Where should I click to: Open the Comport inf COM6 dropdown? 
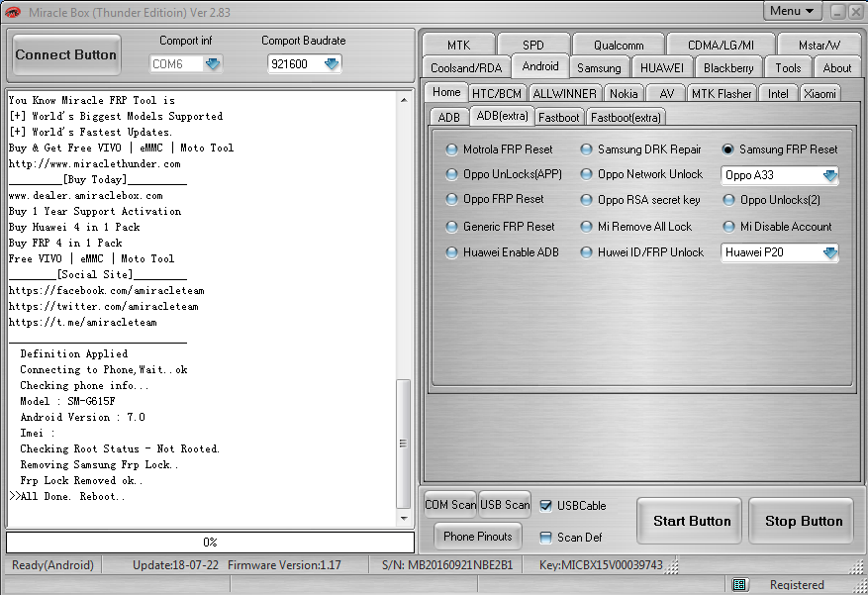[213, 64]
